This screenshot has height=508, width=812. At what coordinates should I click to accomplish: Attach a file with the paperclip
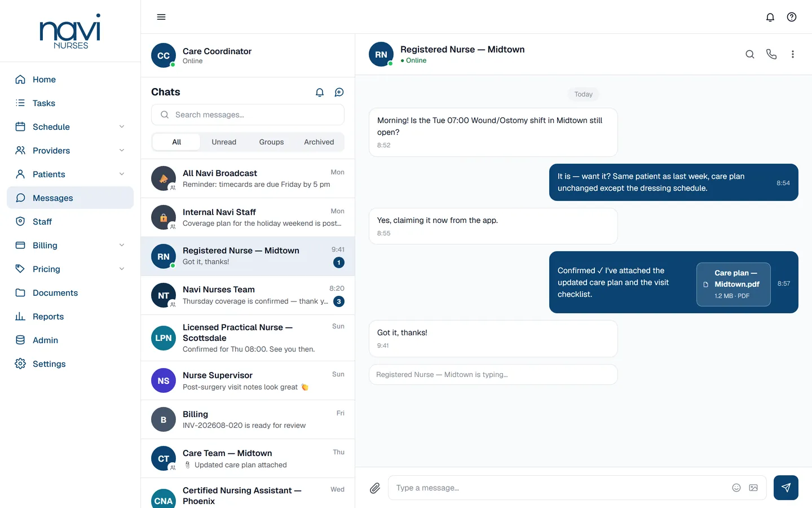pyautogui.click(x=375, y=488)
